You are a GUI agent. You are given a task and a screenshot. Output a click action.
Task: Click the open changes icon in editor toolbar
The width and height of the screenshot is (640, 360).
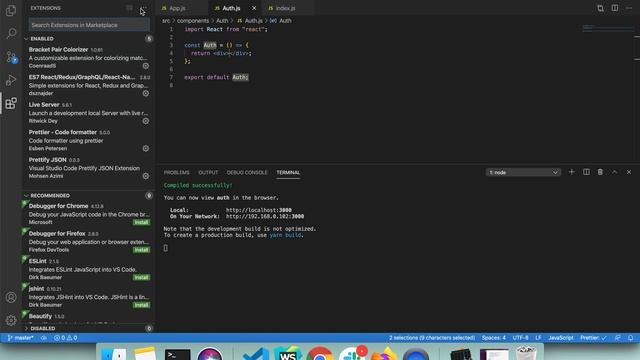(600, 8)
